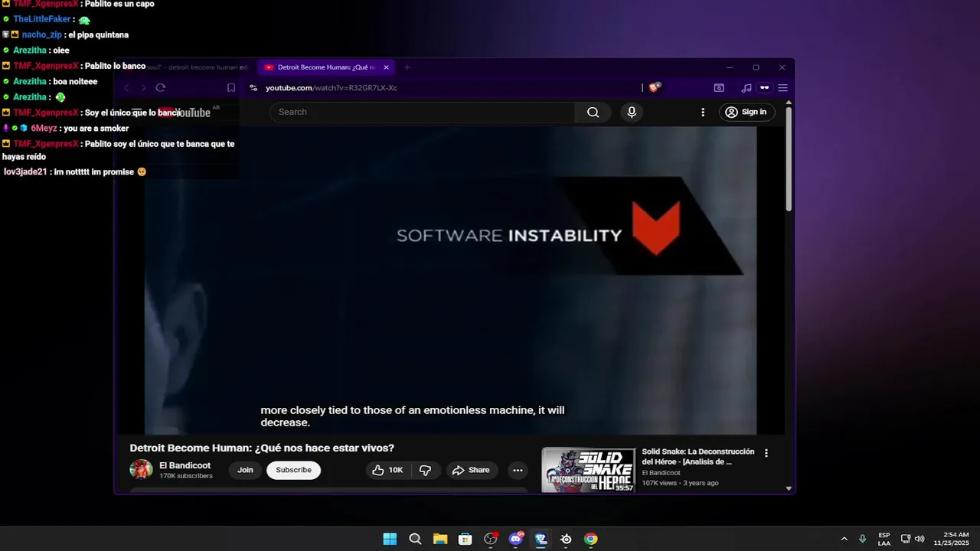The height and width of the screenshot is (551, 980).
Task: Dislike the video
Action: point(426,470)
